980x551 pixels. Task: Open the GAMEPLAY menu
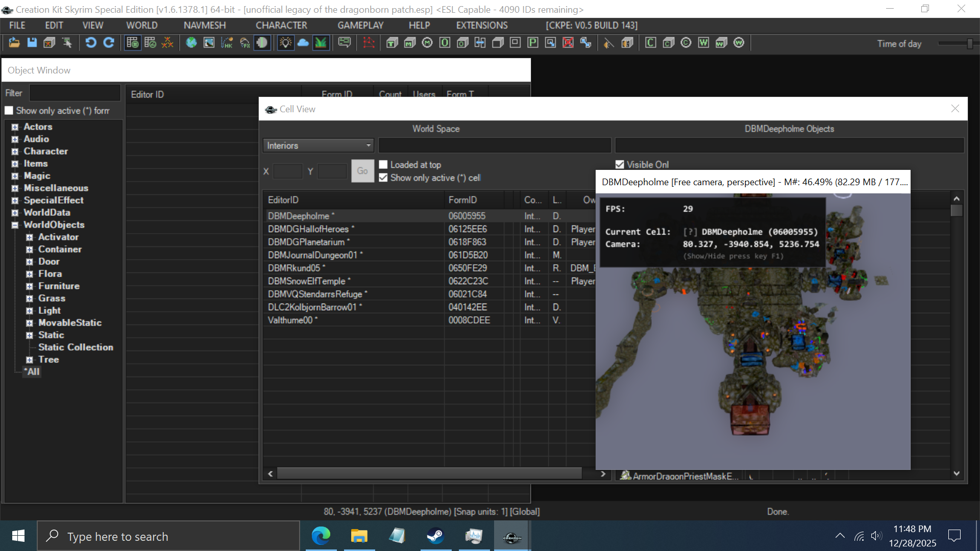click(360, 26)
